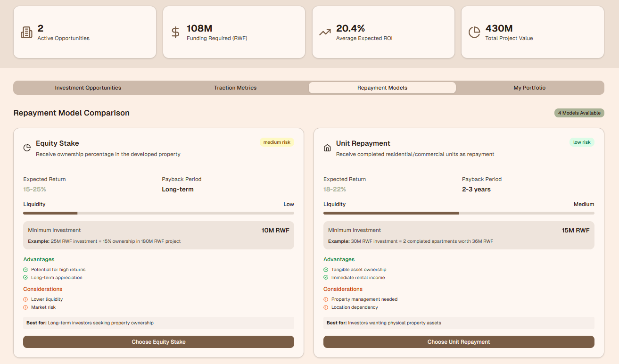Click check icon next to Tangible asset ownership
This screenshot has width=619, height=364.
pos(326,270)
